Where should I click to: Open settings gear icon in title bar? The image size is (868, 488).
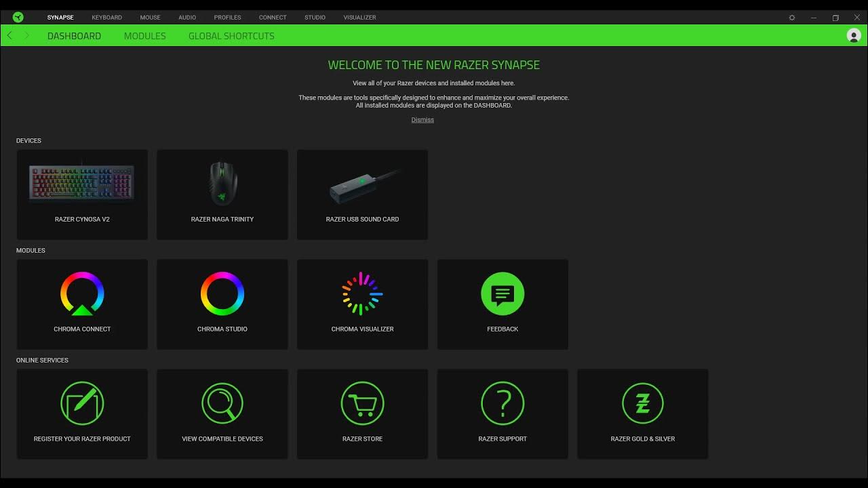click(x=792, y=18)
